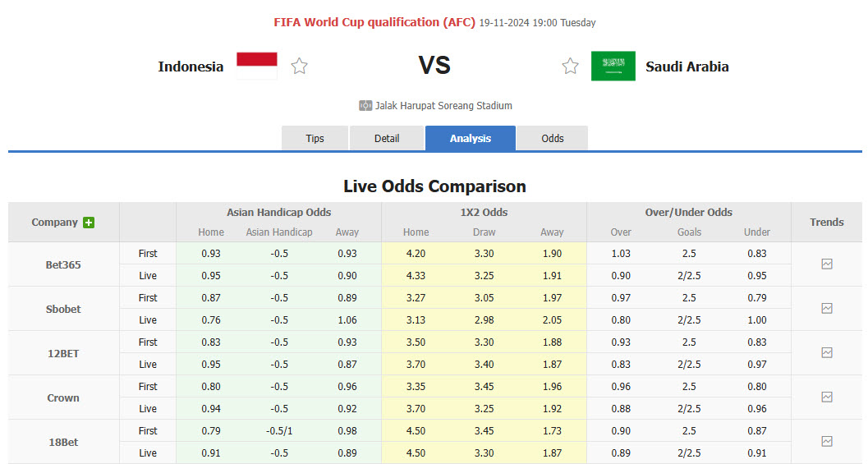Open the Detail tab

(387, 139)
